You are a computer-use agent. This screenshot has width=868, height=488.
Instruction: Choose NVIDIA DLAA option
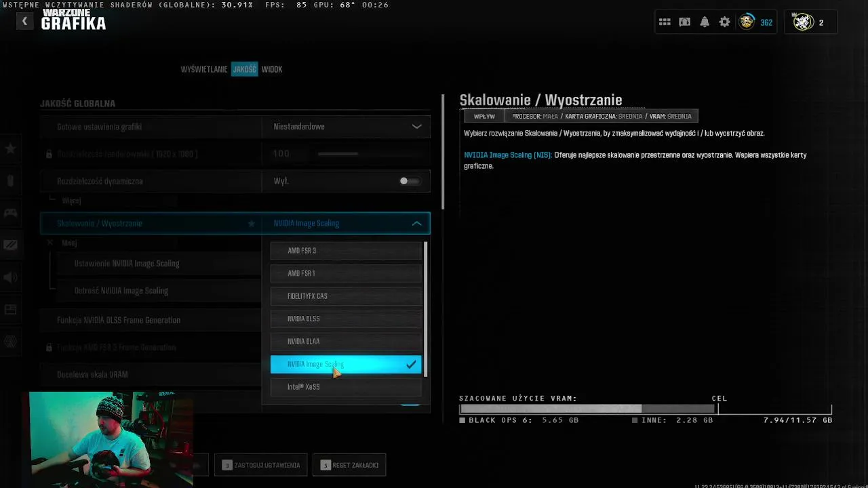pyautogui.click(x=346, y=342)
